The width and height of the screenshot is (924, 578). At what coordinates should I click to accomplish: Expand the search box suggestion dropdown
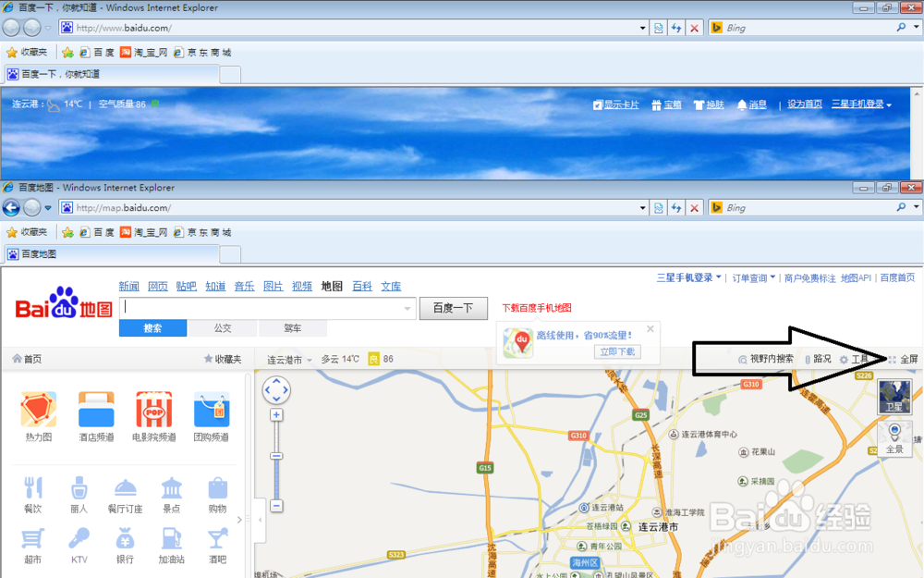(407, 309)
